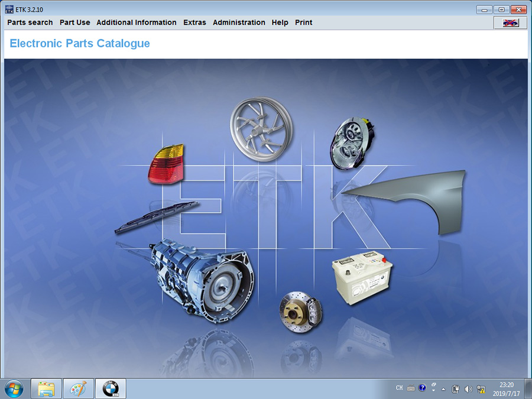Open the speaker volume tray icon
Viewport: 532px width, 399px height.
468,389
